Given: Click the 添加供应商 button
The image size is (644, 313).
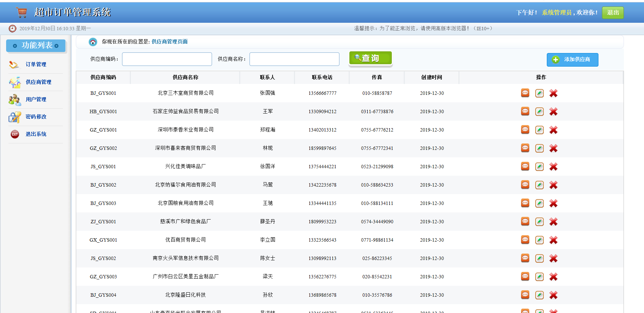Looking at the screenshot, I should coord(572,59).
